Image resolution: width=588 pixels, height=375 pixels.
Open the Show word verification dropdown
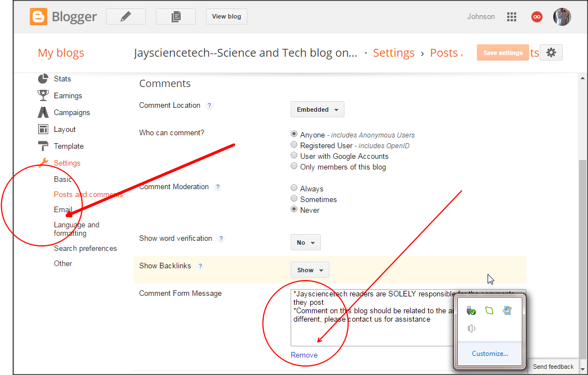(305, 242)
